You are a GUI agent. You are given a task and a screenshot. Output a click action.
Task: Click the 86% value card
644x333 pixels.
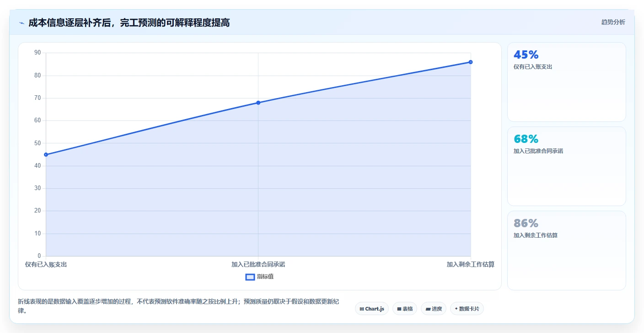point(566,251)
